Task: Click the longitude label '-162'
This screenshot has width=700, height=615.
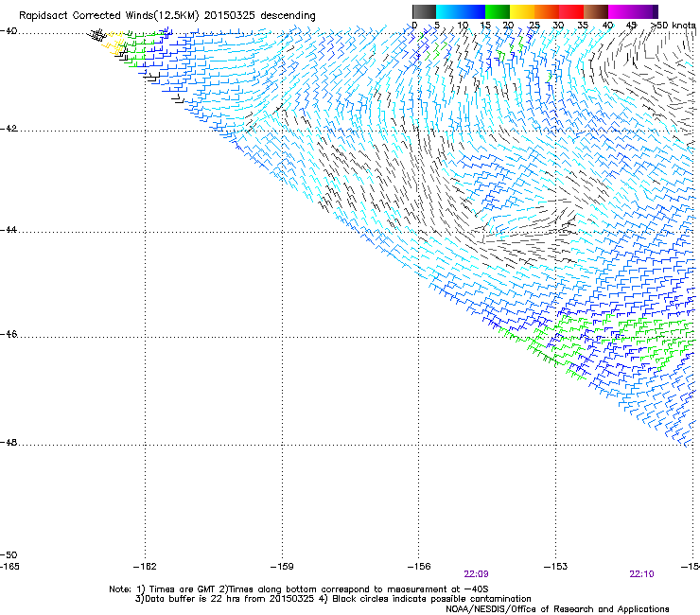Action: pyautogui.click(x=145, y=567)
